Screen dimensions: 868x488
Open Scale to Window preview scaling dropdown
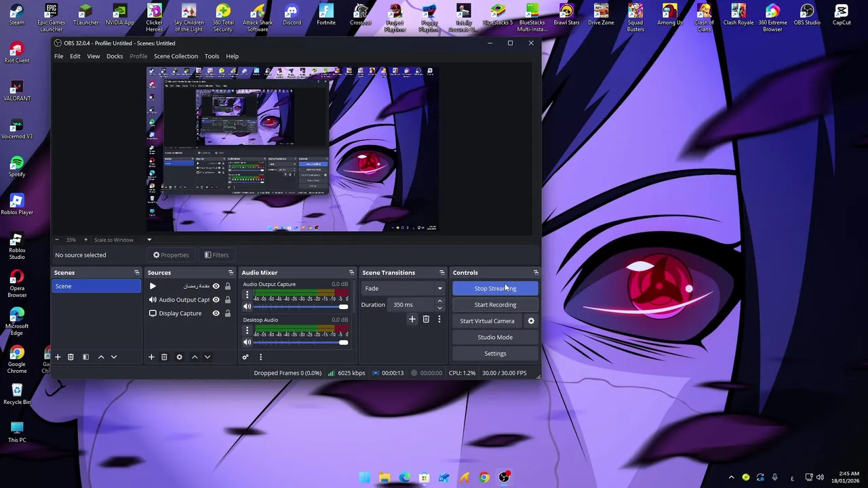[x=123, y=239]
